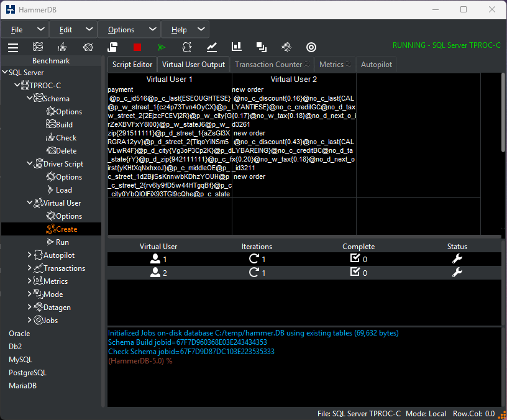This screenshot has height=420, width=507.
Task: Select Virtual User Run in the tree
Action: (x=58, y=242)
